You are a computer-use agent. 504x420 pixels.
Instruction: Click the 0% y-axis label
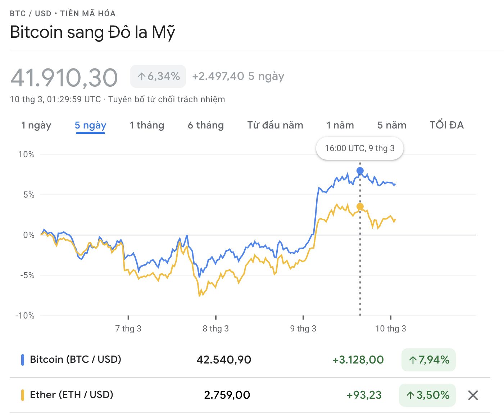pos(29,235)
